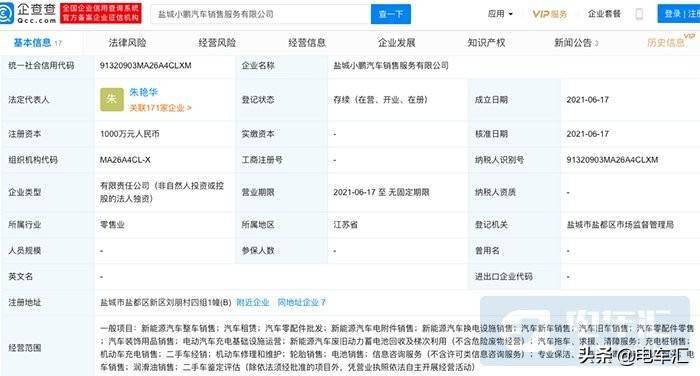Screen dimensions: 700x376
Task: Select the company name 盐城小鹏汽车销售服务有限公司 cell
Action: tap(391, 66)
